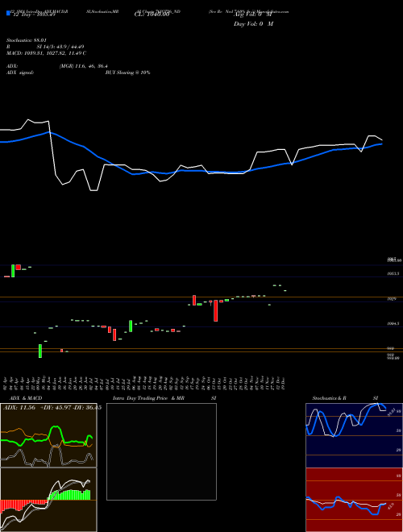The height and width of the screenshot is (532, 403).
Task: Click the green candlestick at top-left of candle chart
Action: [13, 271]
